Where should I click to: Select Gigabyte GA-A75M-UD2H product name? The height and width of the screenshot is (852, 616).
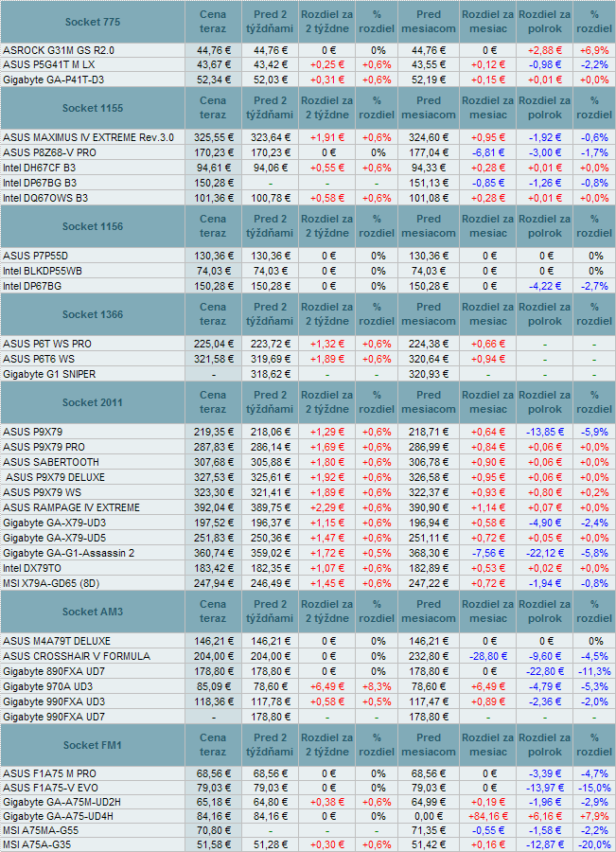pos(62,803)
